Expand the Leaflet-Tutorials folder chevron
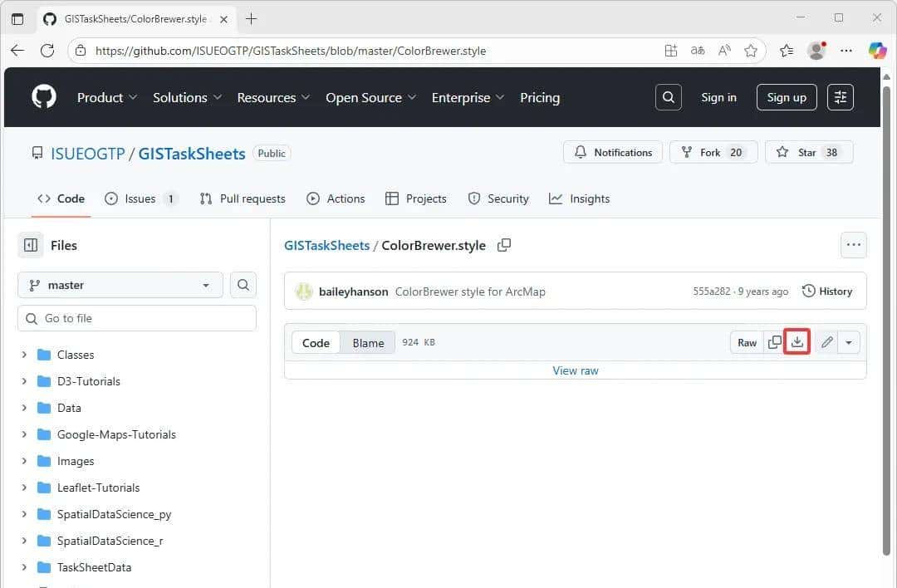The image size is (897, 588). 24,488
